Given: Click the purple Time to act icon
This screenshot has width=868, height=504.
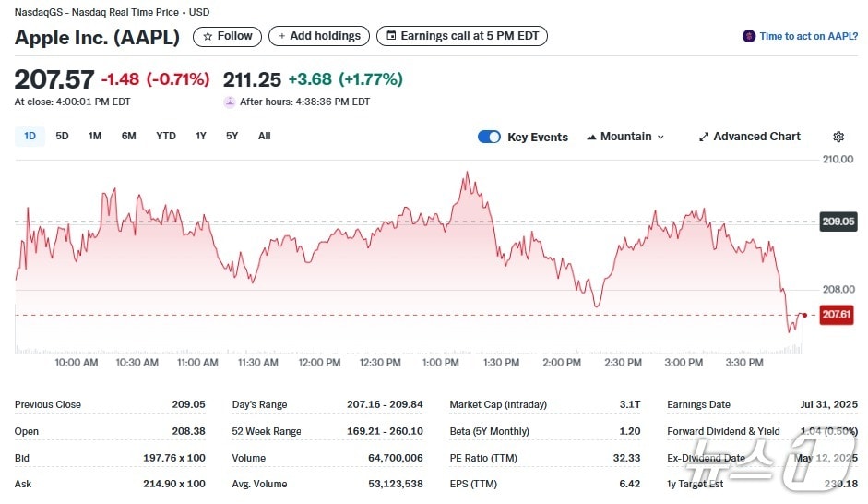Looking at the screenshot, I should point(749,37).
